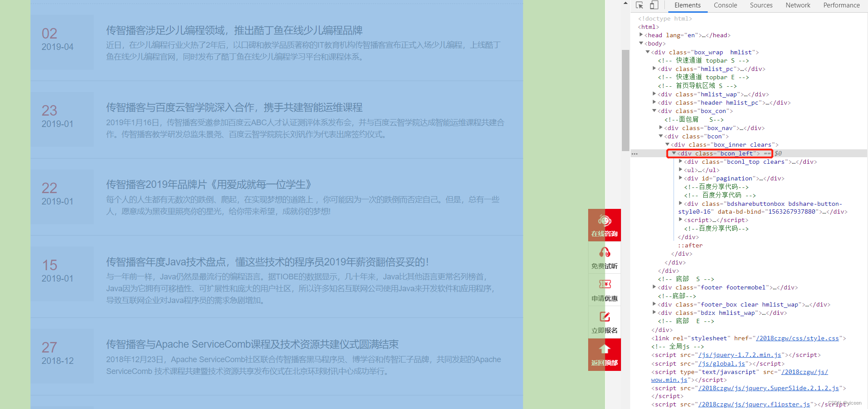Image resolution: width=868 pixels, height=409 pixels.
Task: Open the /2018czgw/css/style.css link
Action: (797, 338)
